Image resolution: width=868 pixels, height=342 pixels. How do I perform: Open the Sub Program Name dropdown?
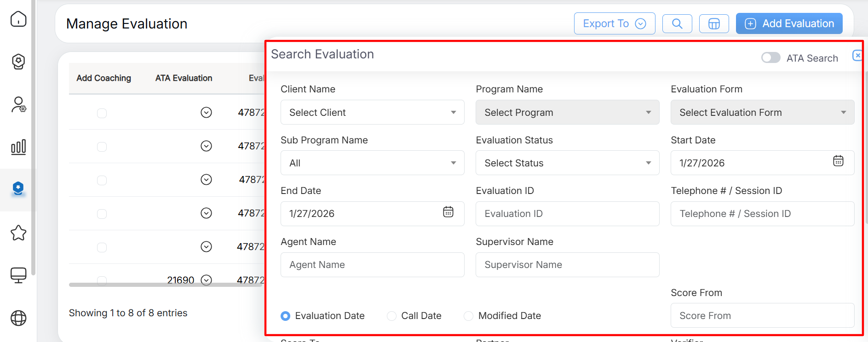pos(372,163)
